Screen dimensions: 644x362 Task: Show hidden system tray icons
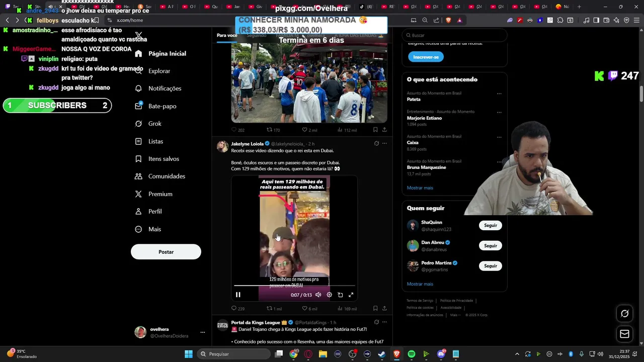pyautogui.click(x=517, y=354)
